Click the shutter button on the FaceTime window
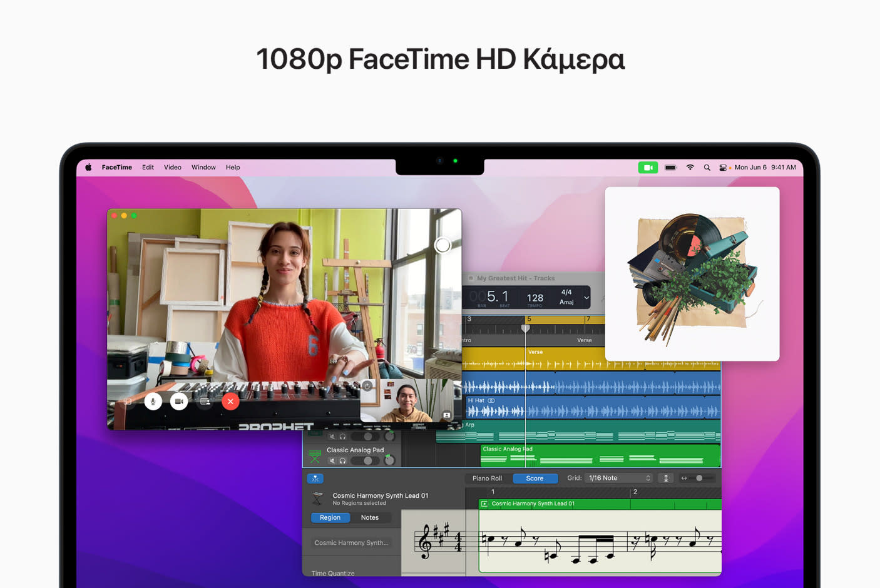The width and height of the screenshot is (880, 588). coord(443,245)
